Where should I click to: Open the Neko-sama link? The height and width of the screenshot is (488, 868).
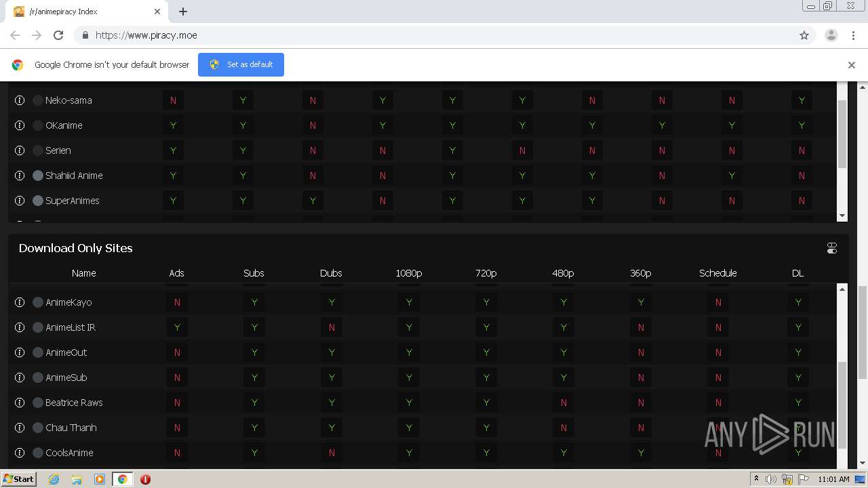point(68,100)
